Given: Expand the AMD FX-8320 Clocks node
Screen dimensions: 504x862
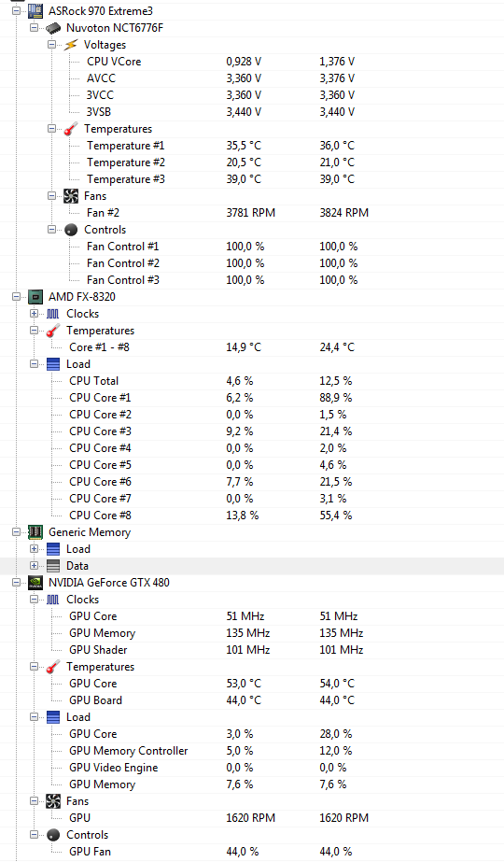Looking at the screenshot, I should coord(35,314).
